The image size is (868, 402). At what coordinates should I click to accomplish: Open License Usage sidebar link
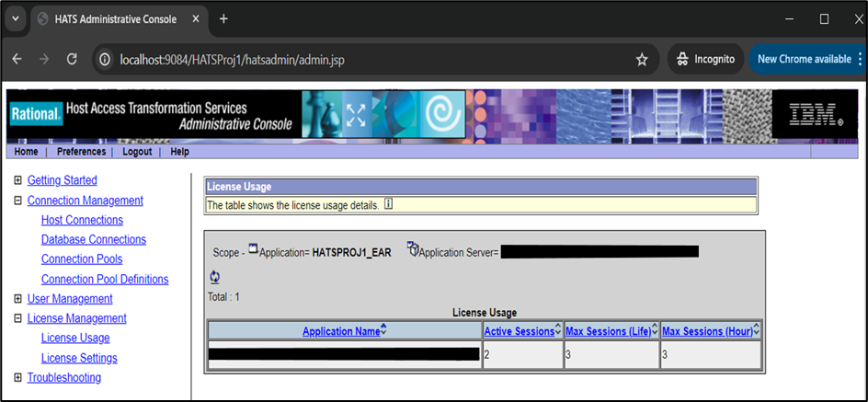[75, 338]
